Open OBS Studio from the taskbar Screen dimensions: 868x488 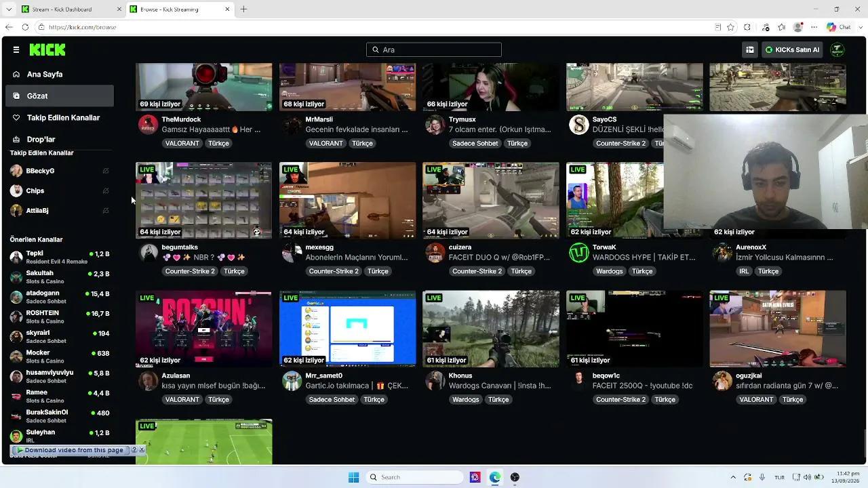[515, 477]
